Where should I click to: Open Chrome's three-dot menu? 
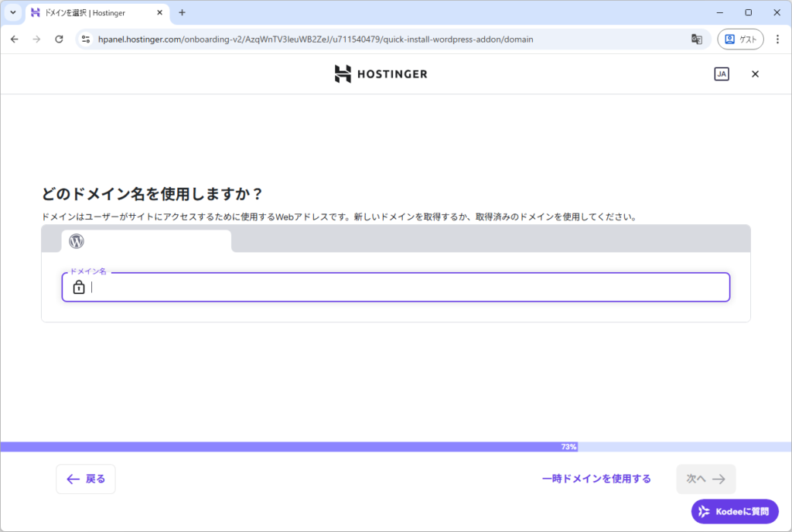pos(777,39)
